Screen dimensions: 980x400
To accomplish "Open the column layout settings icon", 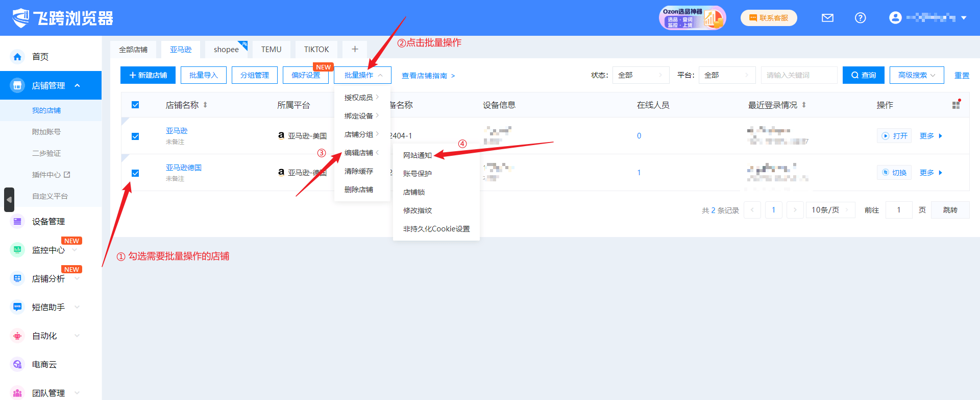I will click(x=956, y=105).
